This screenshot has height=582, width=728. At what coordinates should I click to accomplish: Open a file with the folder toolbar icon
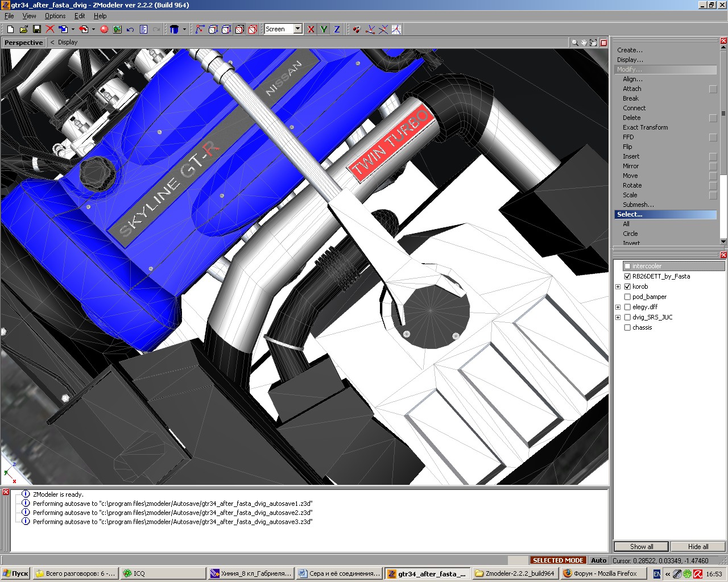(x=24, y=29)
